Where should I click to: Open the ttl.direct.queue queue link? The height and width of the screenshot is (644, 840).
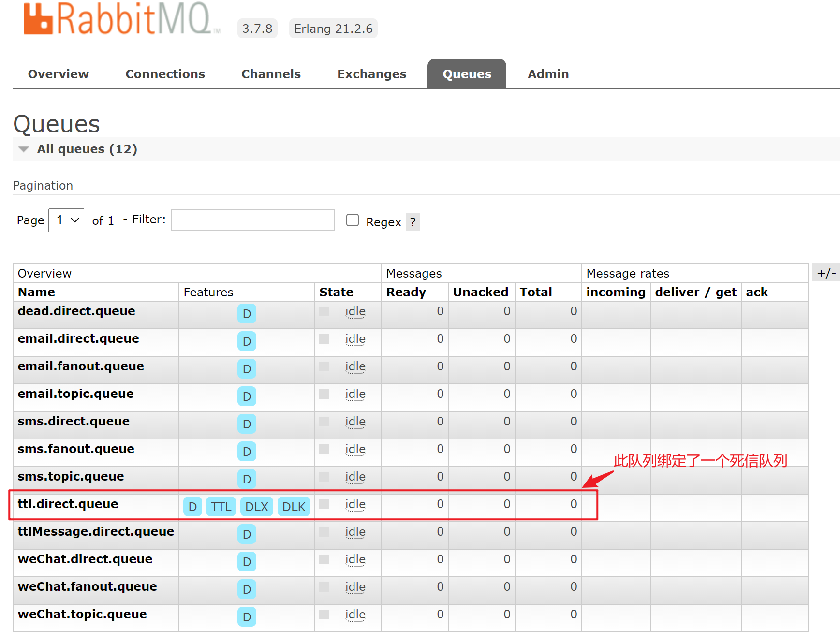[68, 504]
